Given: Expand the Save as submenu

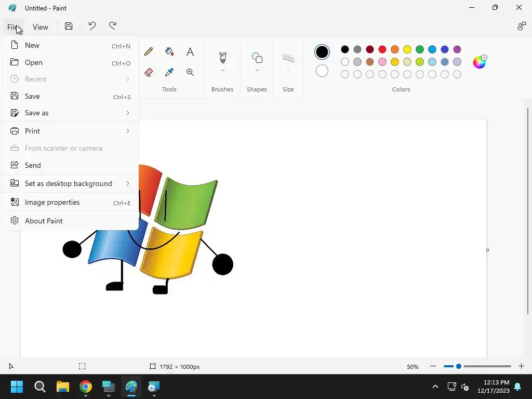Looking at the screenshot, I should pos(71,113).
